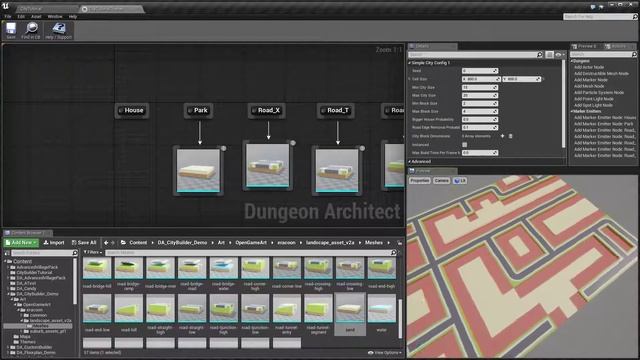Click the Camera button in Preview
640x360 pixels.
[442, 180]
